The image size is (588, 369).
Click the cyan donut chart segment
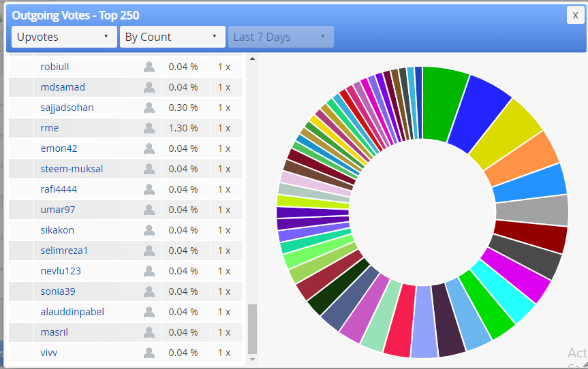504,290
